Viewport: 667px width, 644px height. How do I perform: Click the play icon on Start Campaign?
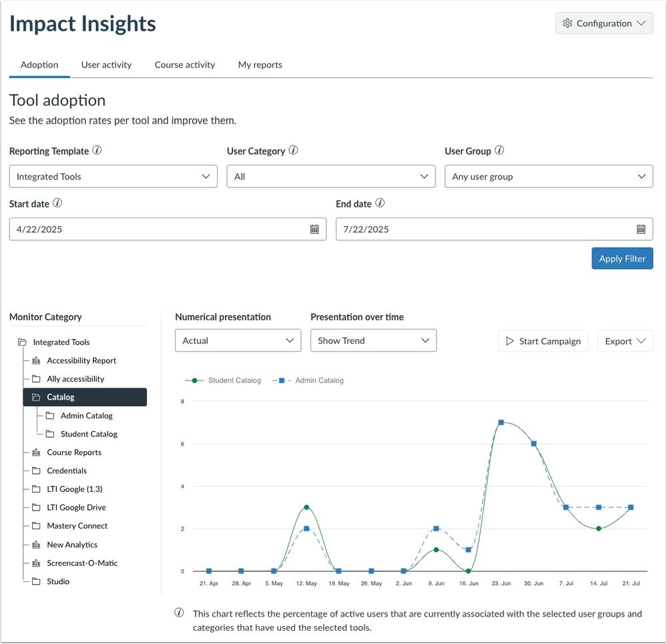click(510, 340)
